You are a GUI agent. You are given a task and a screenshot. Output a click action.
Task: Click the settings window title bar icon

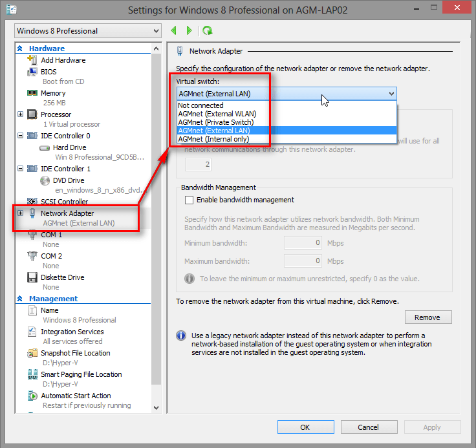pos(12,10)
